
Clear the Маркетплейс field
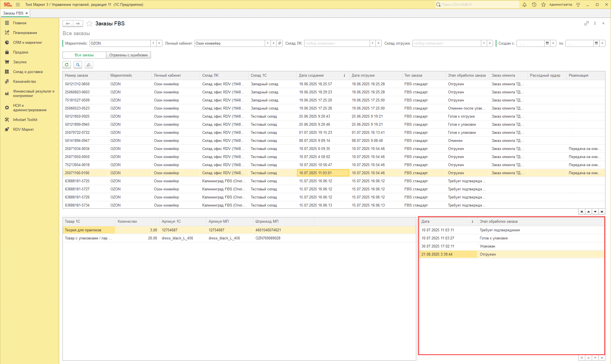tap(159, 43)
